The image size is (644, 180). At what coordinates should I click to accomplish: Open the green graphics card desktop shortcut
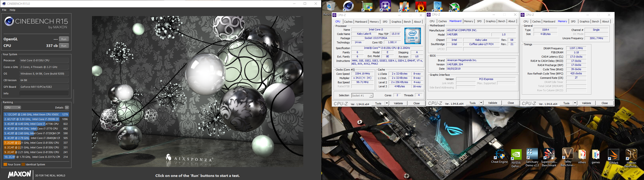click(367, 6)
